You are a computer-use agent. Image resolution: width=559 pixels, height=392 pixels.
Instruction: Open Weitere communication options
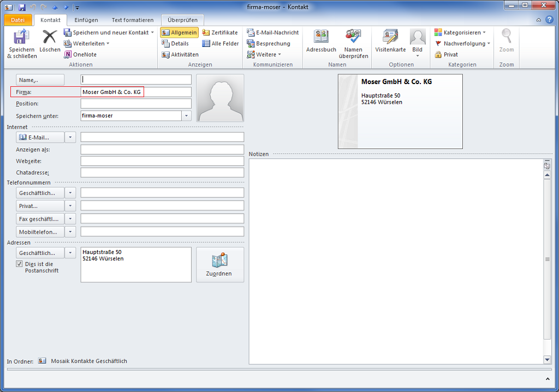click(264, 55)
